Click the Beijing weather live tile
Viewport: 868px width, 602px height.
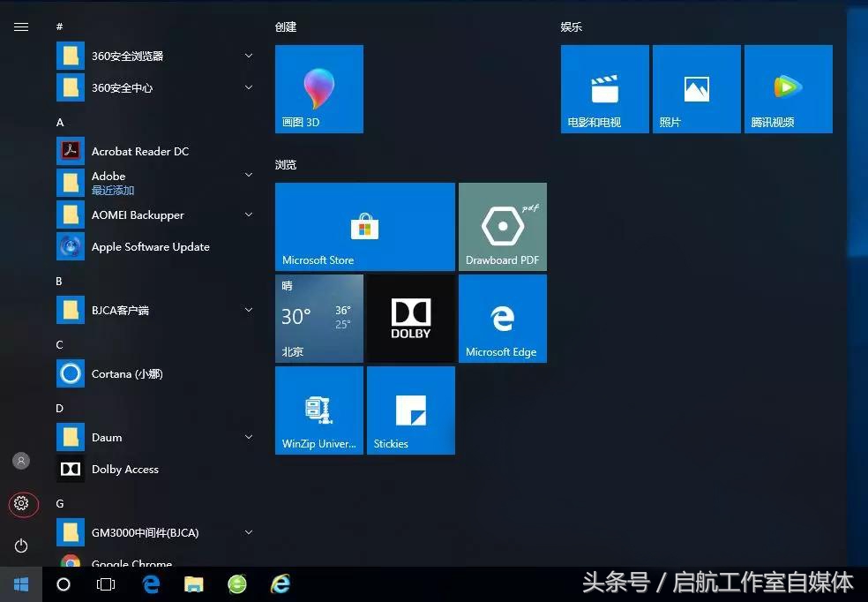click(x=318, y=318)
